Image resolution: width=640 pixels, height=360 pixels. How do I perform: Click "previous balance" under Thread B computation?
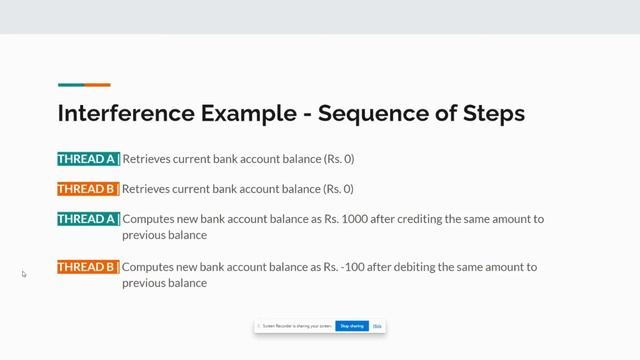[x=164, y=283]
